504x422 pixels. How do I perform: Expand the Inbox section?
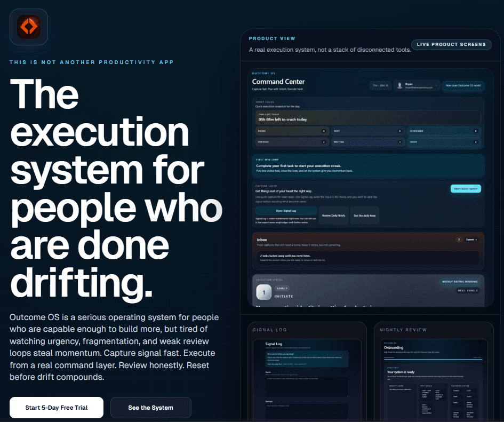[x=471, y=240]
